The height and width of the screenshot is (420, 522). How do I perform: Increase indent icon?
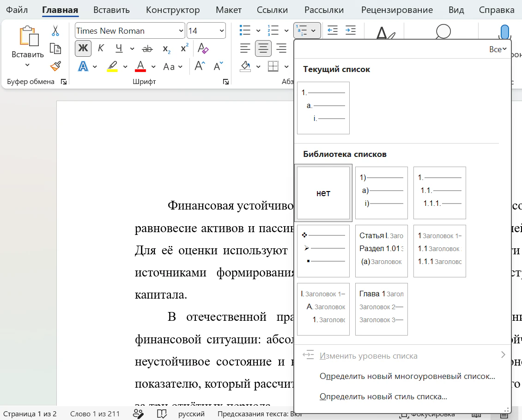(351, 30)
